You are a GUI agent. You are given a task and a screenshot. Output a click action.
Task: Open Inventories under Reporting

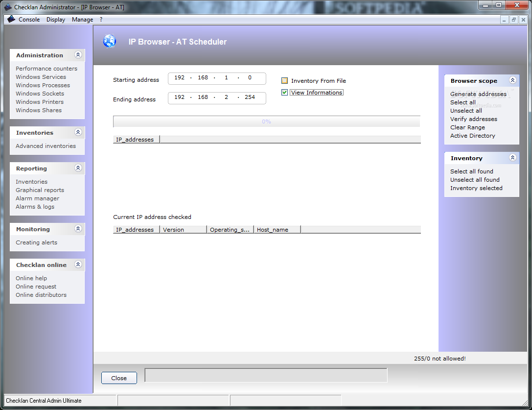[31, 182]
